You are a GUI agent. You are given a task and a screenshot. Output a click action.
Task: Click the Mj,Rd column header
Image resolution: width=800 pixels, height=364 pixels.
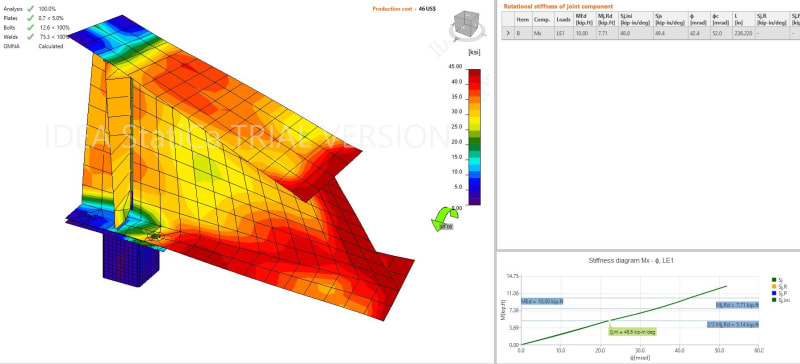pos(606,19)
